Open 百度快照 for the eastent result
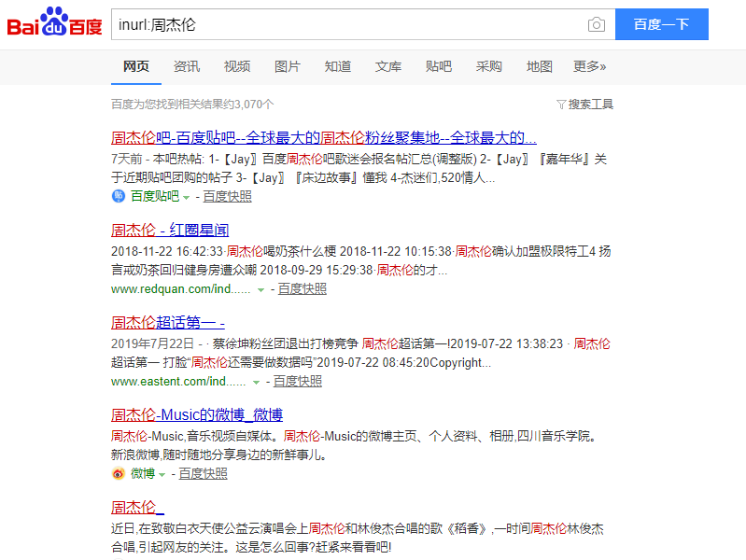The height and width of the screenshot is (560, 746). pos(297,381)
